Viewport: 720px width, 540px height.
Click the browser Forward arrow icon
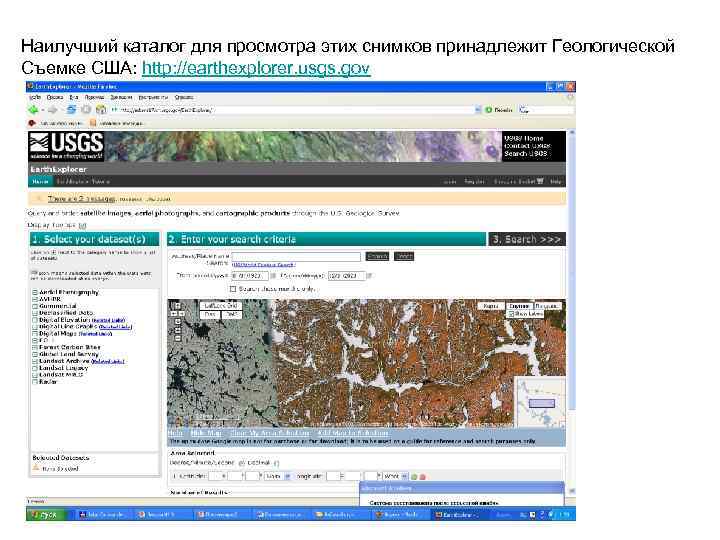coord(53,110)
